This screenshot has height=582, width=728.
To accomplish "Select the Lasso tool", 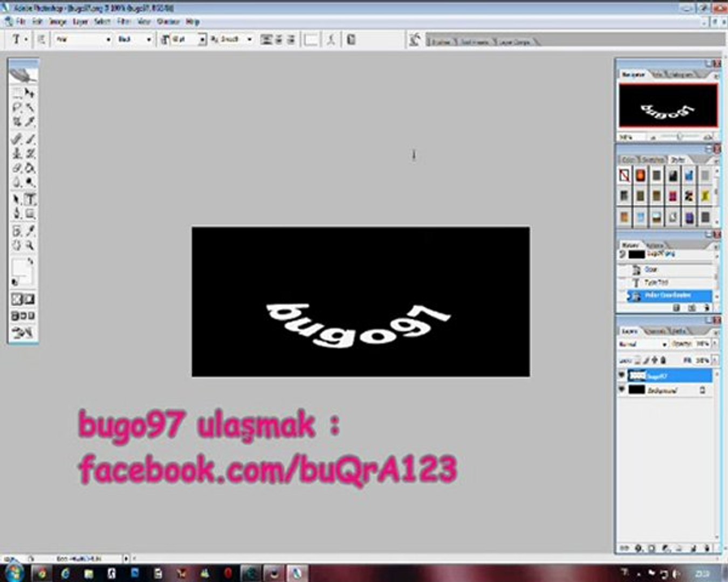I will [x=17, y=107].
